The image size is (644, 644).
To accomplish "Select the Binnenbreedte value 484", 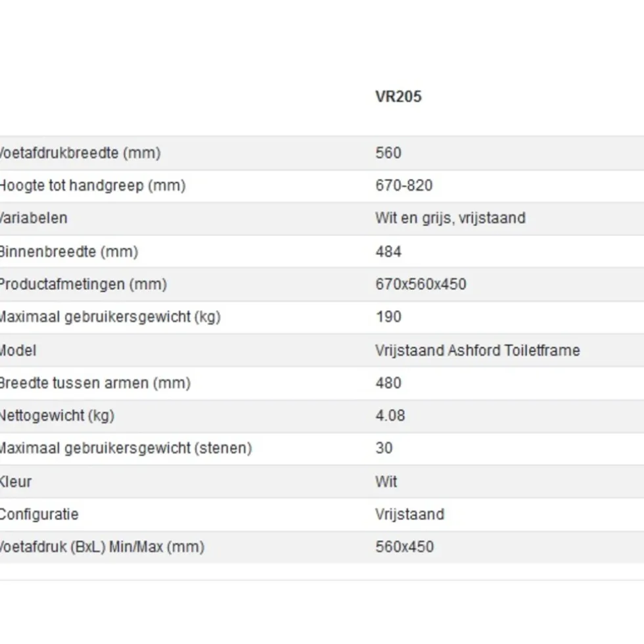I will pos(388,252).
